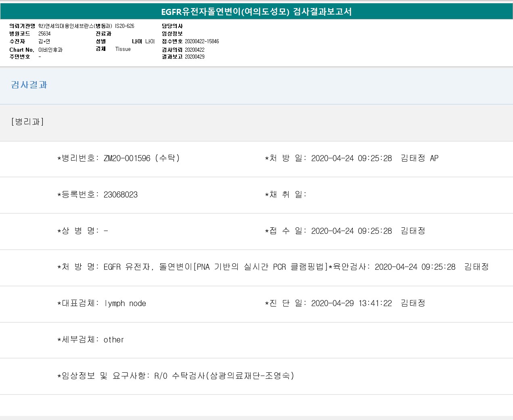The height and width of the screenshot is (420, 513).
Task: Click detailed specimen value 'other'
Action: click(x=114, y=340)
